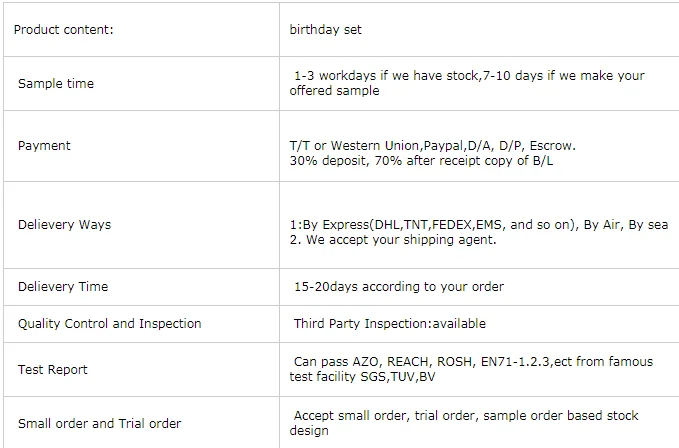This screenshot has height=448, width=679.
Task: Select the "birthday set" text
Action: pyautogui.click(x=325, y=30)
